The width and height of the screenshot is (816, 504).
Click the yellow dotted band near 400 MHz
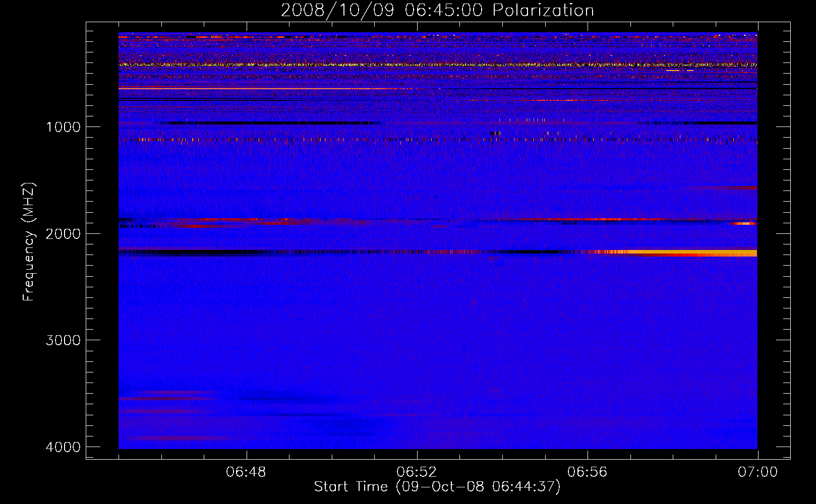438,65
